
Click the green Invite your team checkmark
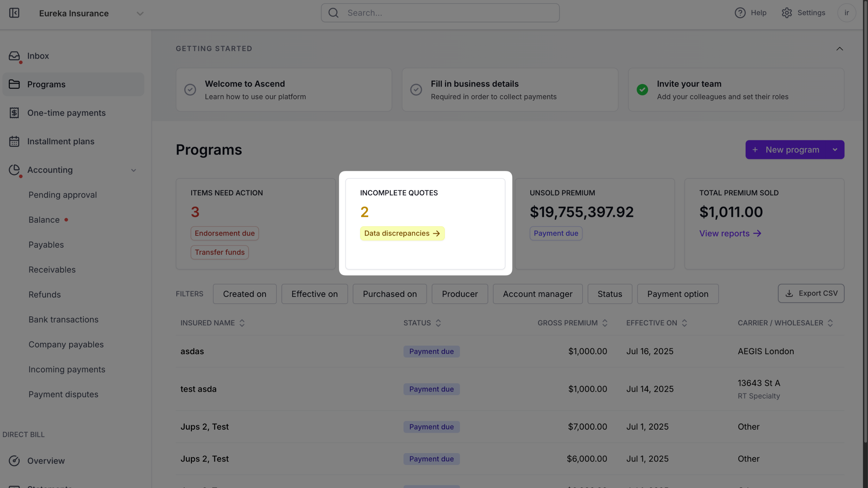(642, 90)
